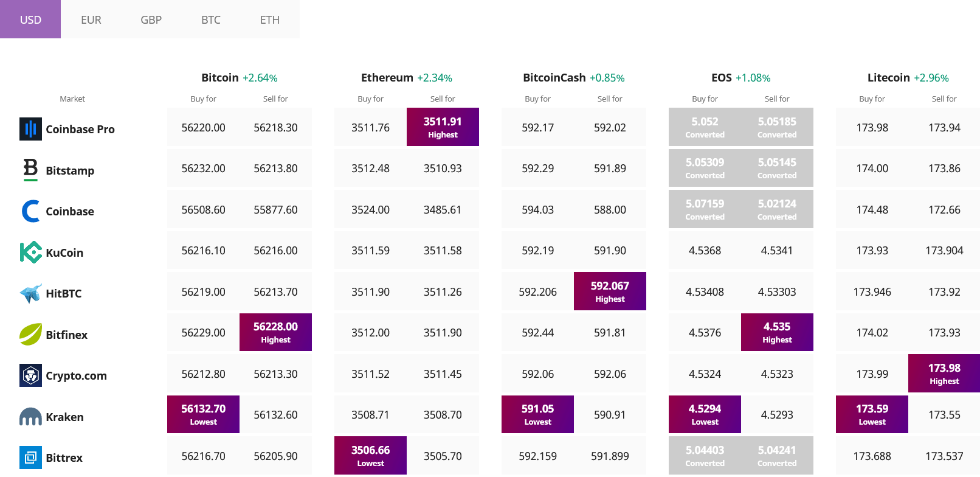Click Bittrex Bitcoin sell price 56205.90
The height and width of the screenshot is (477, 980).
(x=275, y=456)
